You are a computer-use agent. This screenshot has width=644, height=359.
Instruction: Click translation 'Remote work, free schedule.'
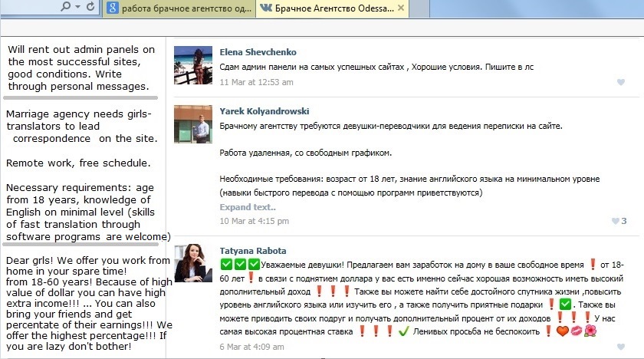tap(78, 163)
